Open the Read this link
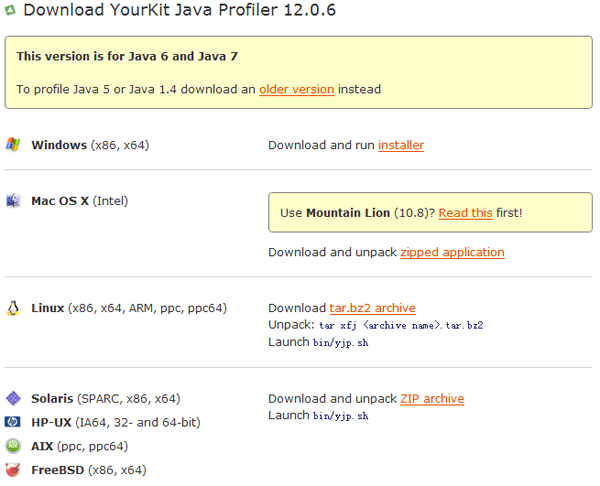Screen dimensions: 600x486 [x=465, y=213]
